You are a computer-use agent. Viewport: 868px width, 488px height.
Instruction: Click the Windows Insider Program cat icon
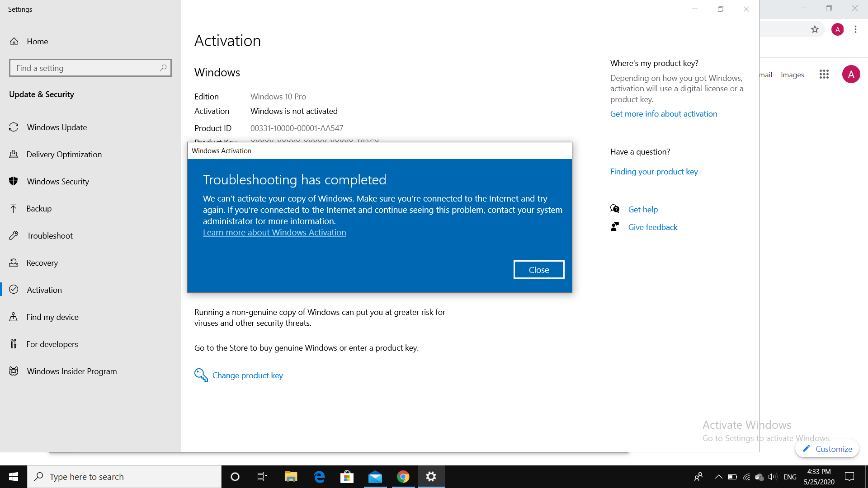click(14, 371)
